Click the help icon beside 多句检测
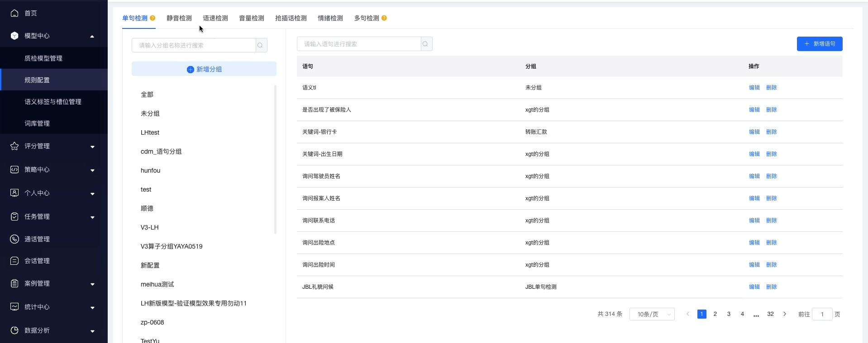Image resolution: width=868 pixels, height=343 pixels. click(384, 18)
